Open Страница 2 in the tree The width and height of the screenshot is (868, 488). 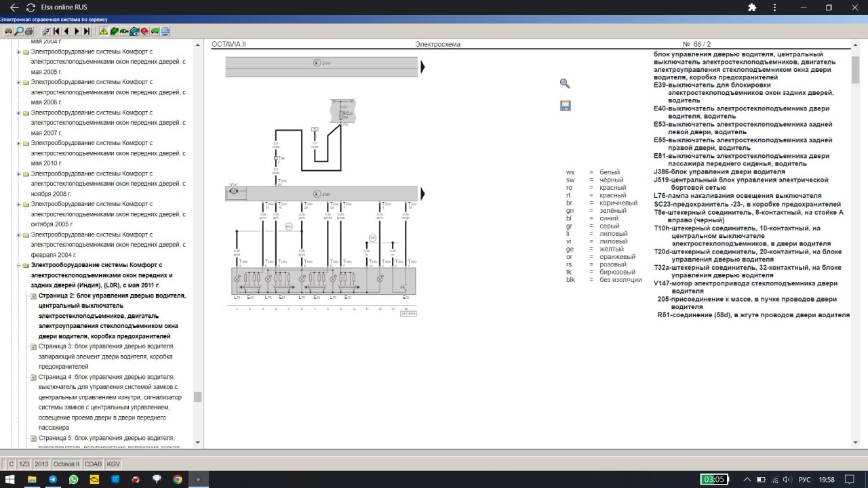[112, 316]
